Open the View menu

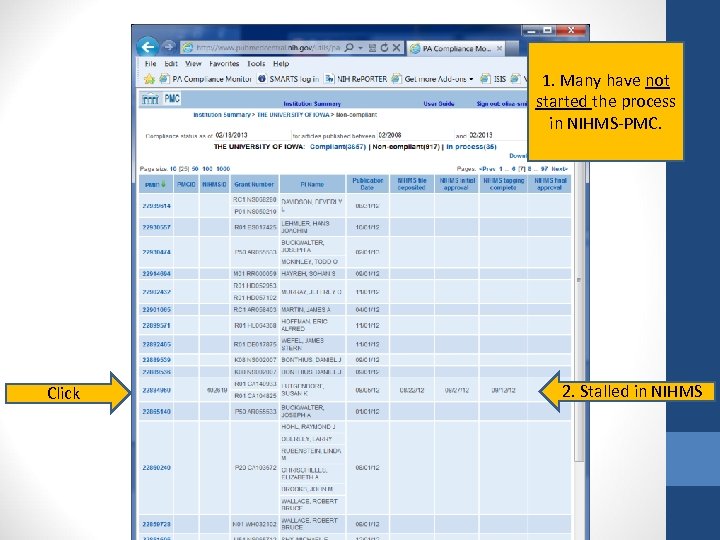pos(193,64)
